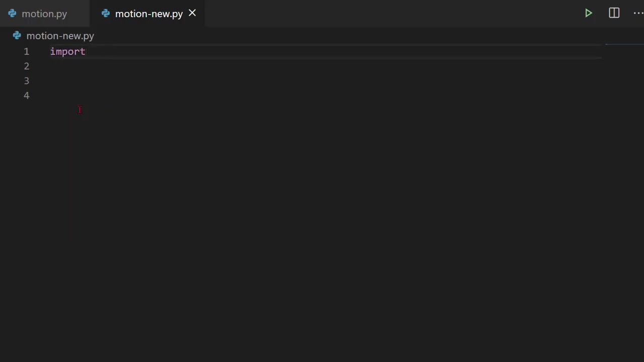Select line 2 via its line number

[x=26, y=66]
